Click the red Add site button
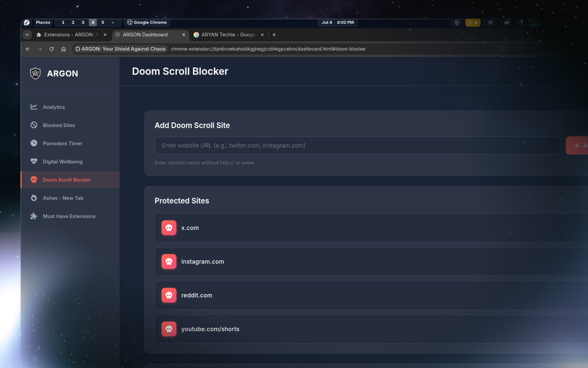Screen dimensions: 588x368 577,145
